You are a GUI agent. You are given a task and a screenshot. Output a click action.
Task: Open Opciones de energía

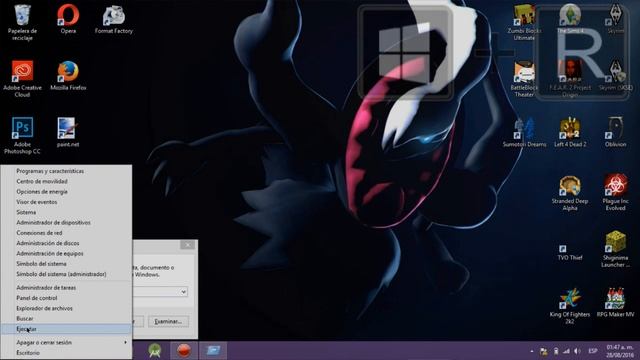coord(66,191)
